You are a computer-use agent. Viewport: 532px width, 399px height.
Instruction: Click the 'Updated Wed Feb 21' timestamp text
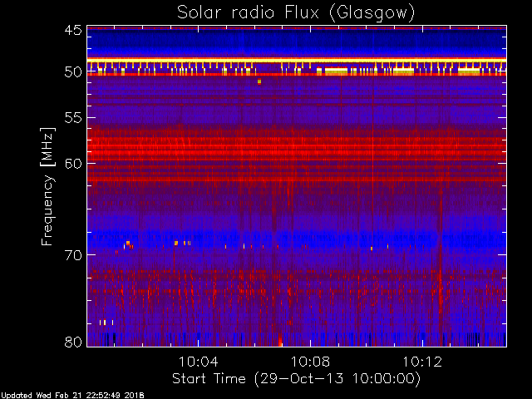pyautogui.click(x=72, y=396)
